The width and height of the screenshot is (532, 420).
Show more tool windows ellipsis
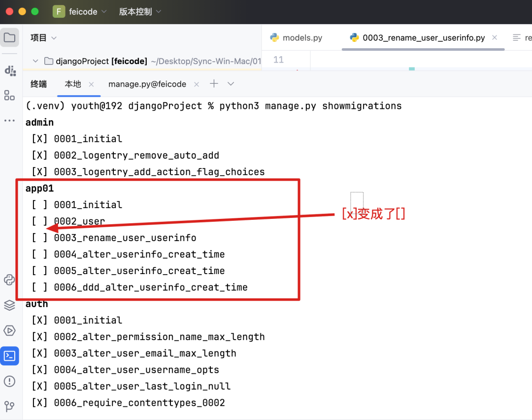(9, 121)
